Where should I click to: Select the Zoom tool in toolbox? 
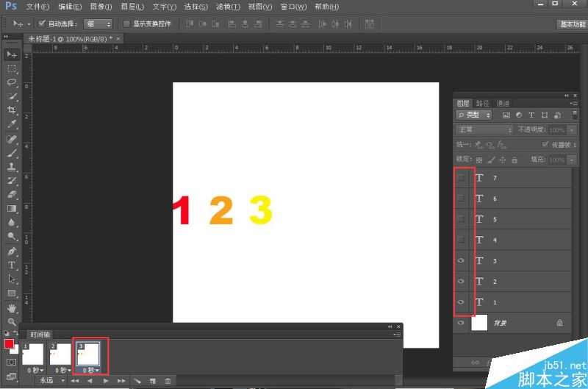12,322
